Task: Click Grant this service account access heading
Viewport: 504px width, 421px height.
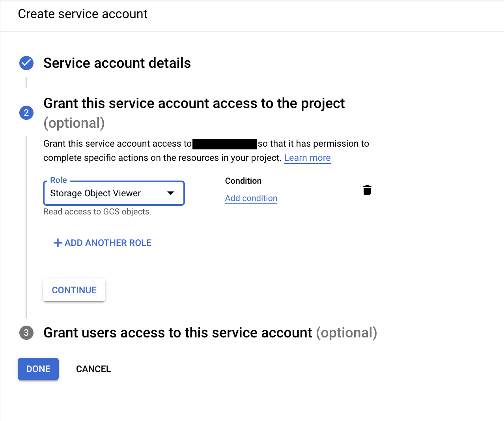Action: [194, 104]
